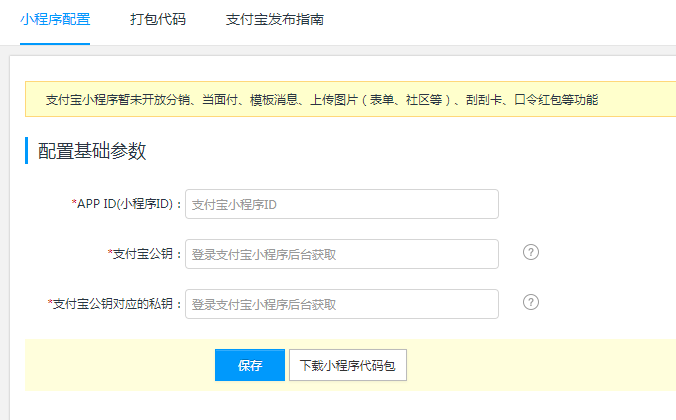676x420 pixels.
Task: Click the 下载小程序代码包 button
Action: tap(347, 366)
